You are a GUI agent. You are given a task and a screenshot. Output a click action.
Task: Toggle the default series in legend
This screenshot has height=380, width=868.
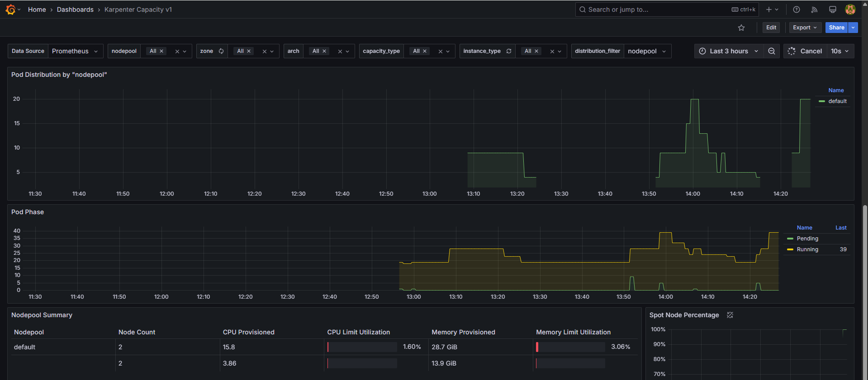click(x=837, y=101)
